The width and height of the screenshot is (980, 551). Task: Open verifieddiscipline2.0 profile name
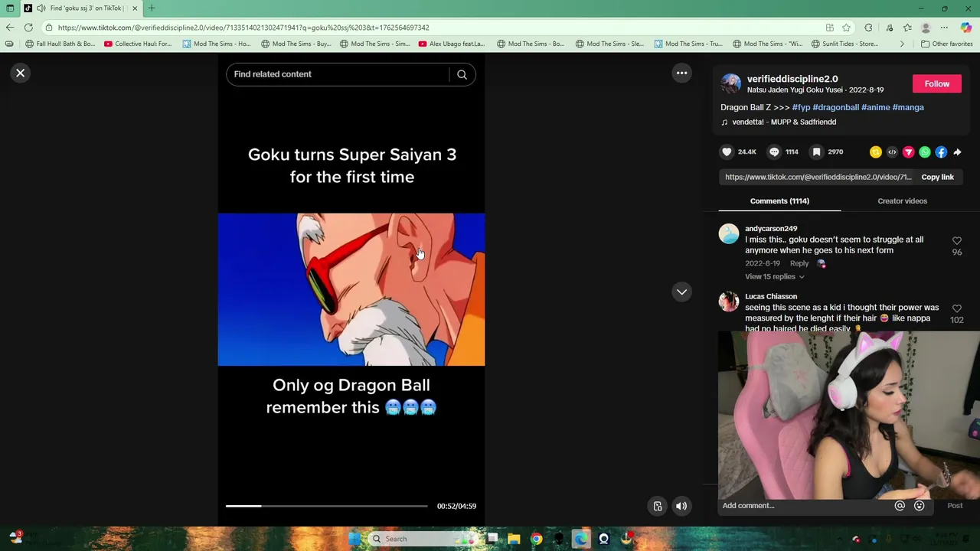pyautogui.click(x=792, y=79)
